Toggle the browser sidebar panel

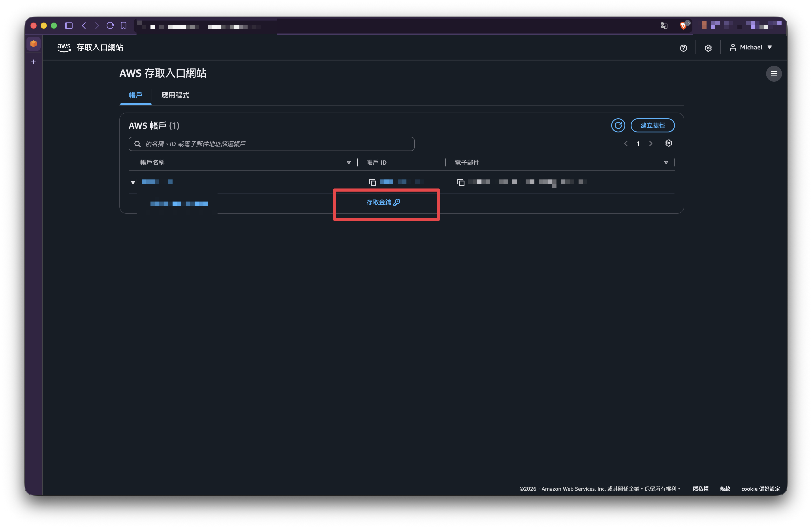pos(69,26)
